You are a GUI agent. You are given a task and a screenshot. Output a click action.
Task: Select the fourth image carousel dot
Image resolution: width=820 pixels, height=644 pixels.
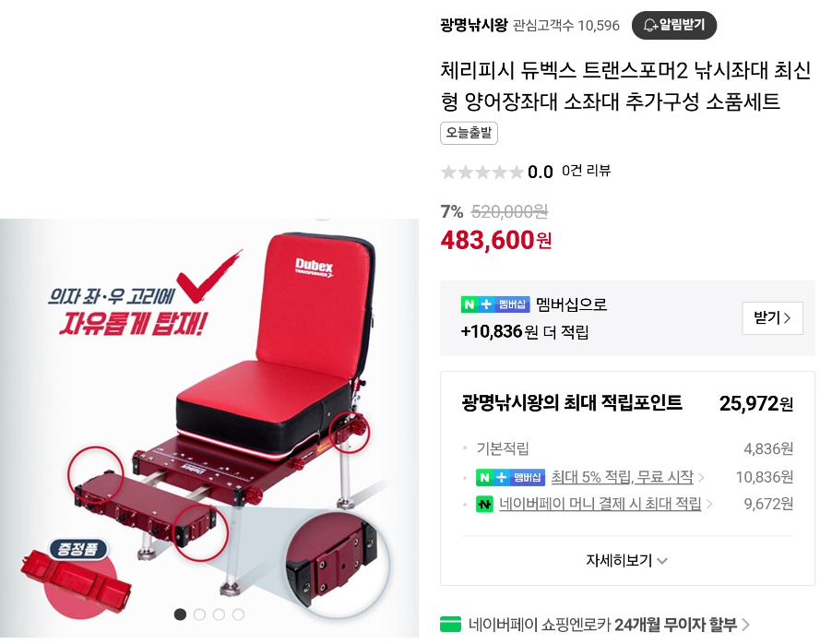pos(238,614)
